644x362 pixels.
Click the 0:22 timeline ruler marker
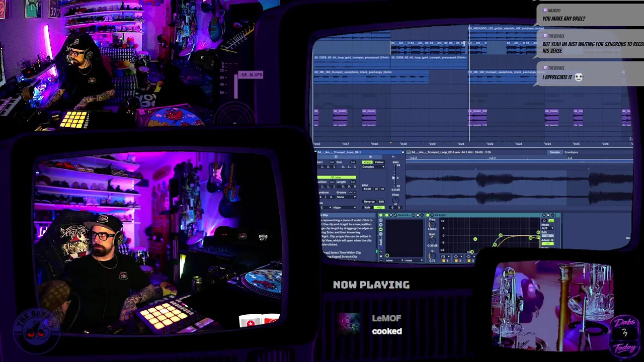tap(490, 144)
